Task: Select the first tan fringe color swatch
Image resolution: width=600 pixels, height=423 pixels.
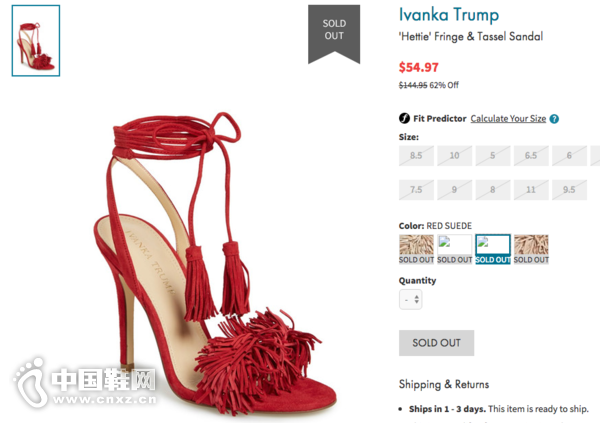Action: coord(416,249)
